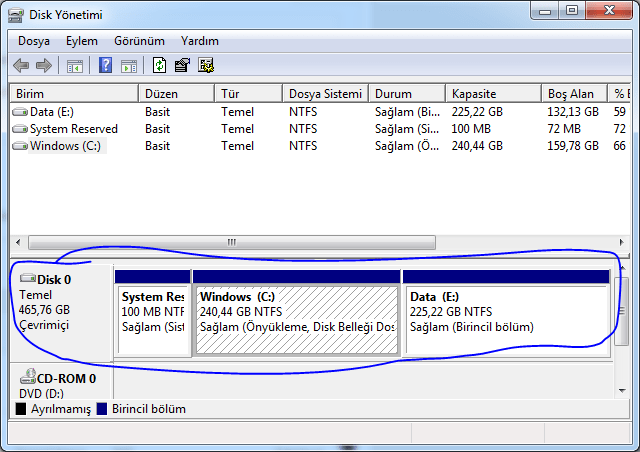Select the Windows (C:) volume row

pos(320,146)
